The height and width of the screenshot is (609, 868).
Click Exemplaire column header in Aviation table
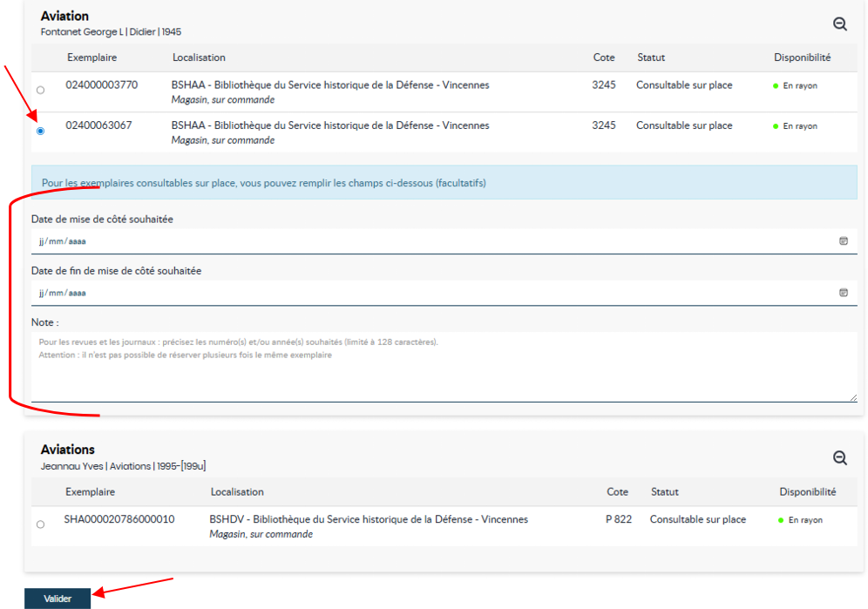(92, 58)
